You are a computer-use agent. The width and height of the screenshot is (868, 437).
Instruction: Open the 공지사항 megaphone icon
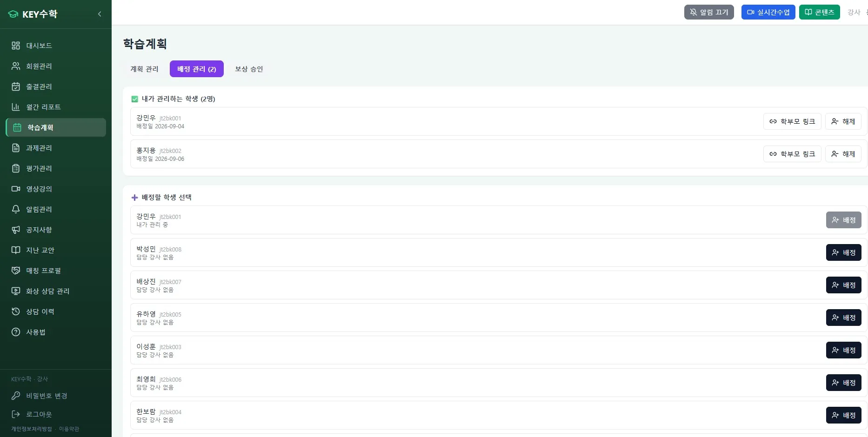click(x=16, y=230)
